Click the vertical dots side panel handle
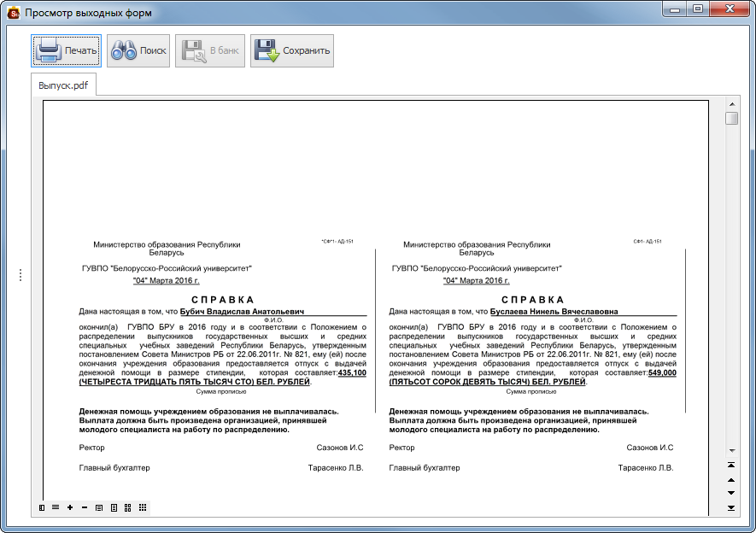 (21, 275)
